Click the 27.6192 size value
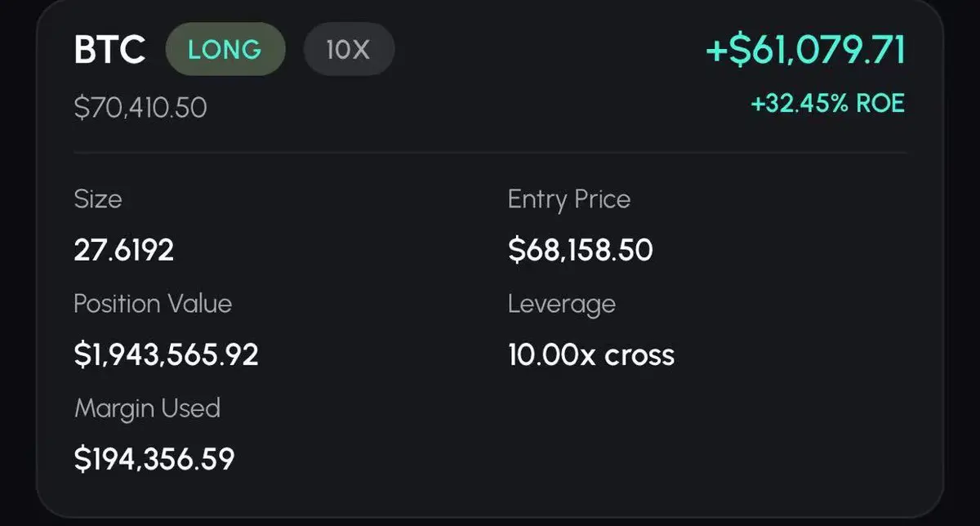Image resolution: width=980 pixels, height=526 pixels. 123,250
